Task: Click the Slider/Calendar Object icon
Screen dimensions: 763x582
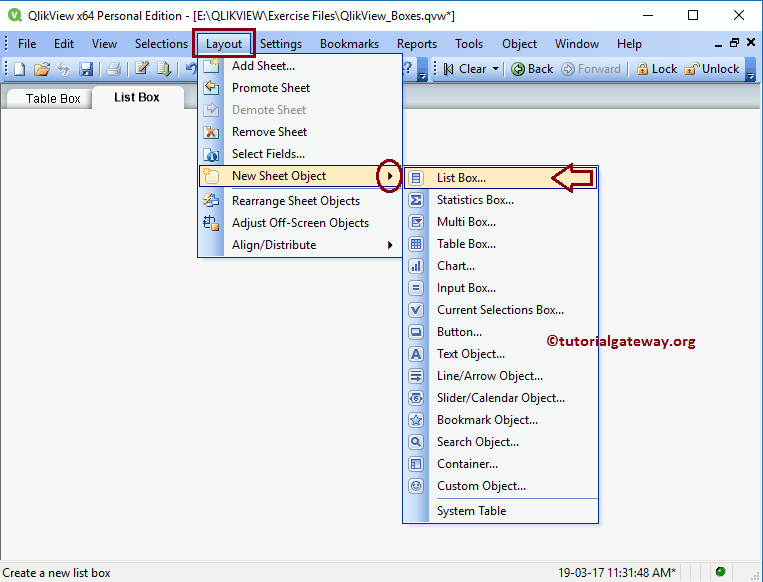Action: pos(416,398)
